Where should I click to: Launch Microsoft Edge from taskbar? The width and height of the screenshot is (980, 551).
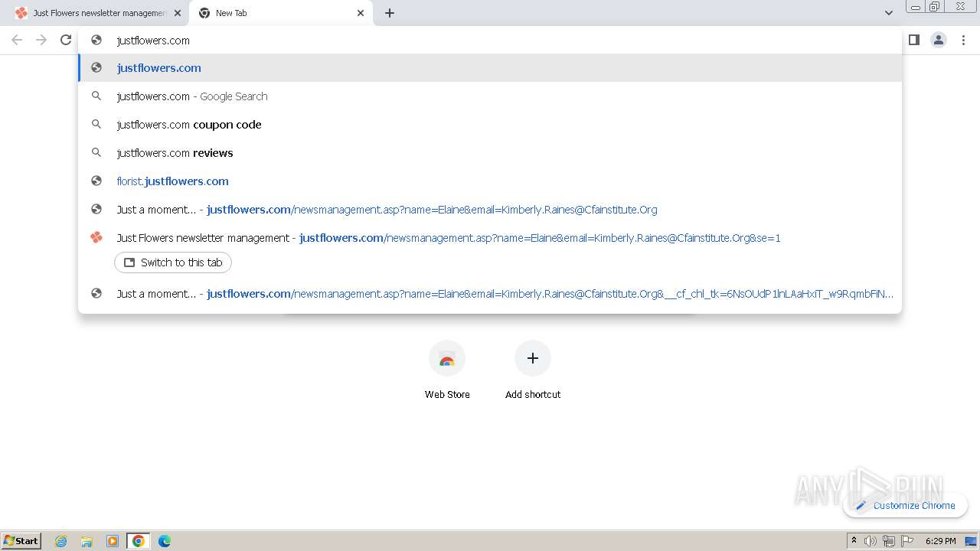(x=165, y=541)
